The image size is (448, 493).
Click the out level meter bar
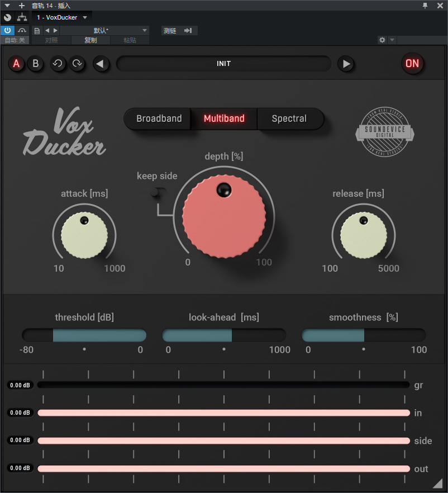[x=223, y=468]
